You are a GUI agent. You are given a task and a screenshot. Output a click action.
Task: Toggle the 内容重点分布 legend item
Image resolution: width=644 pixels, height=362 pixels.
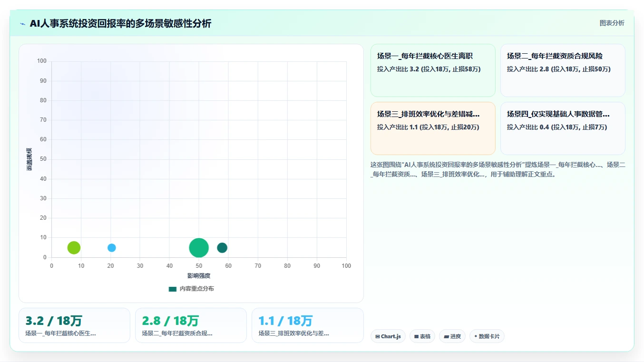(191, 289)
